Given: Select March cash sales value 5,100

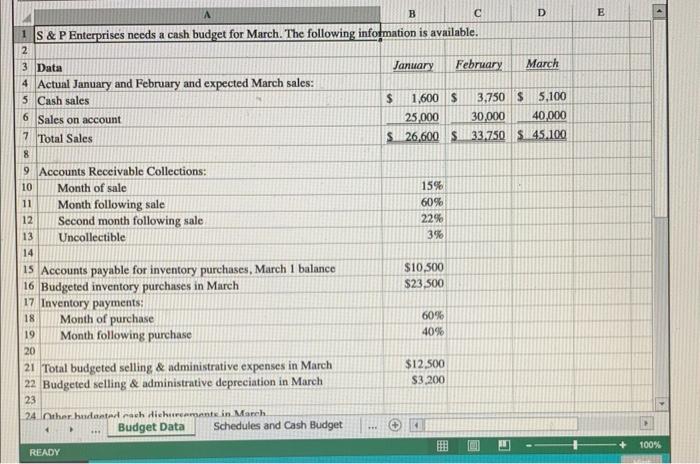Looking at the screenshot, I should [542, 97].
